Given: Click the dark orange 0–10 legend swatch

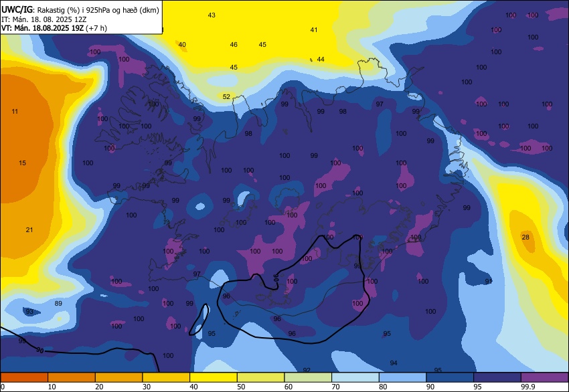Looking at the screenshot, I should pos(24,377).
